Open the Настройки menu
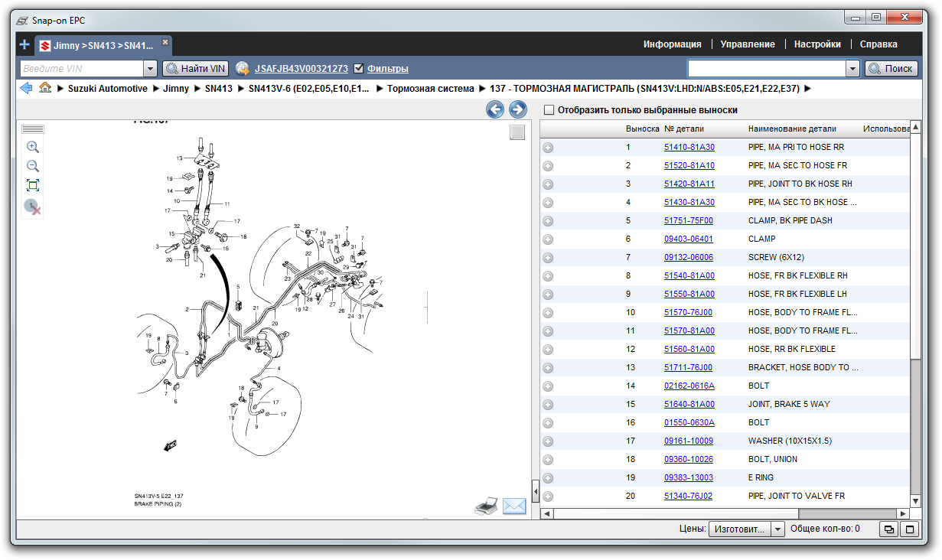The height and width of the screenshot is (560, 942). (817, 44)
